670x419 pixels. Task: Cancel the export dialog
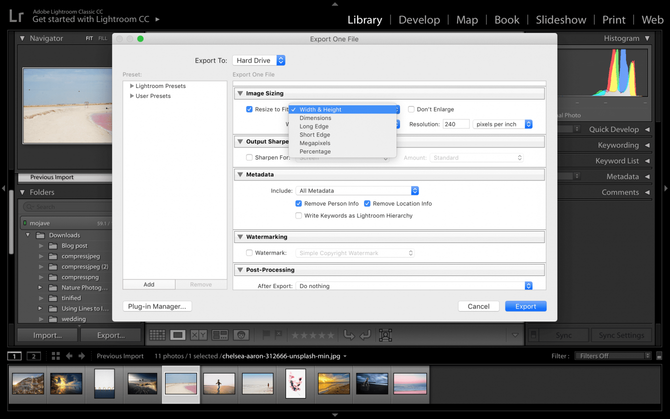[x=479, y=306]
